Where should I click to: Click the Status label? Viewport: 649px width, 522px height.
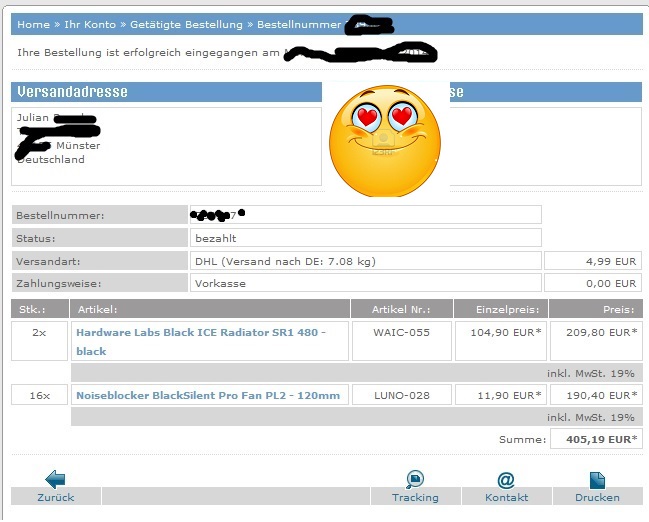click(x=36, y=238)
